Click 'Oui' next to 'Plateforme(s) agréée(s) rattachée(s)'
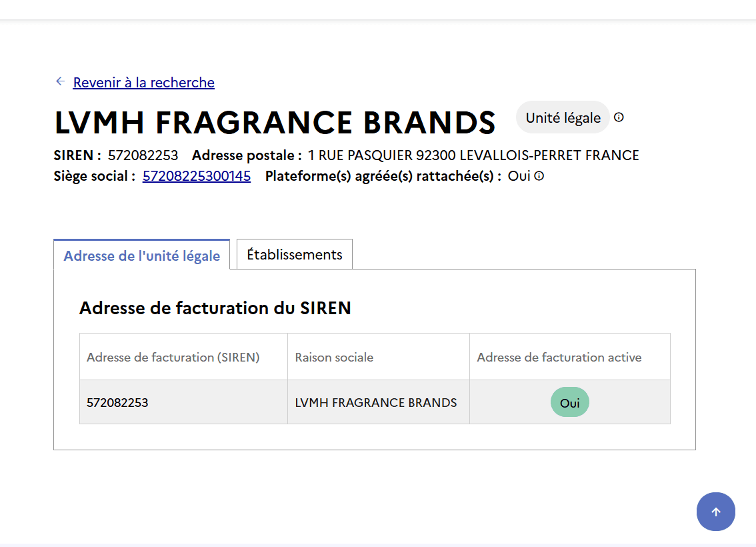Image resolution: width=756 pixels, height=547 pixels. coord(519,176)
